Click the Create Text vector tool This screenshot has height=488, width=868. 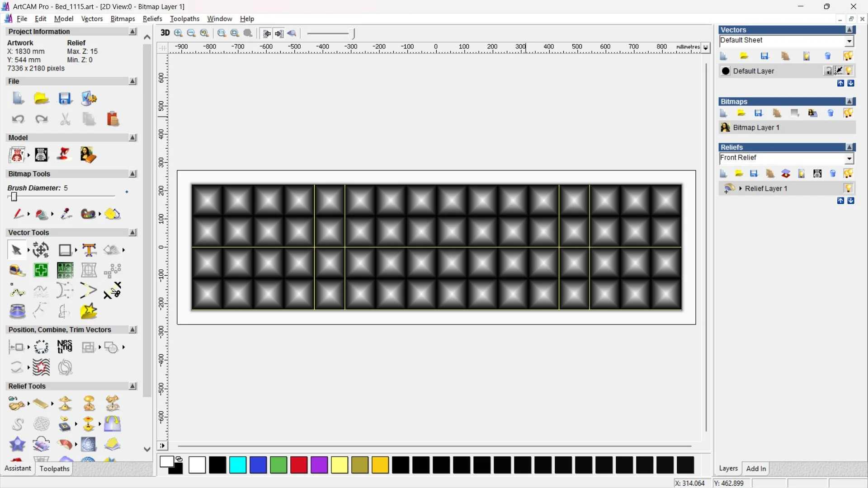click(x=89, y=250)
